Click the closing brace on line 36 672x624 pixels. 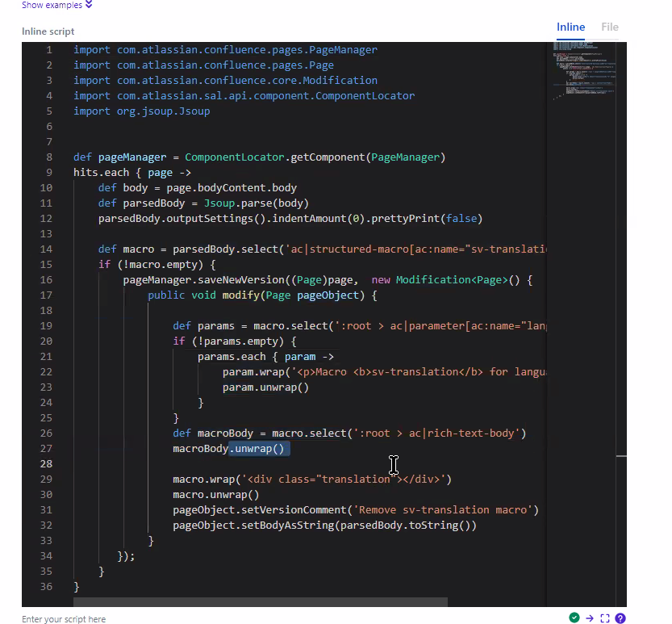76,587
